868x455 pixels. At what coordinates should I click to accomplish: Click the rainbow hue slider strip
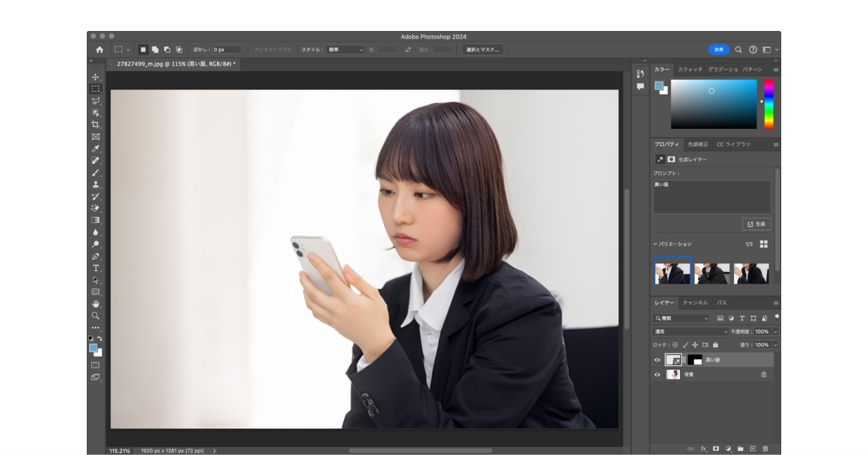769,104
